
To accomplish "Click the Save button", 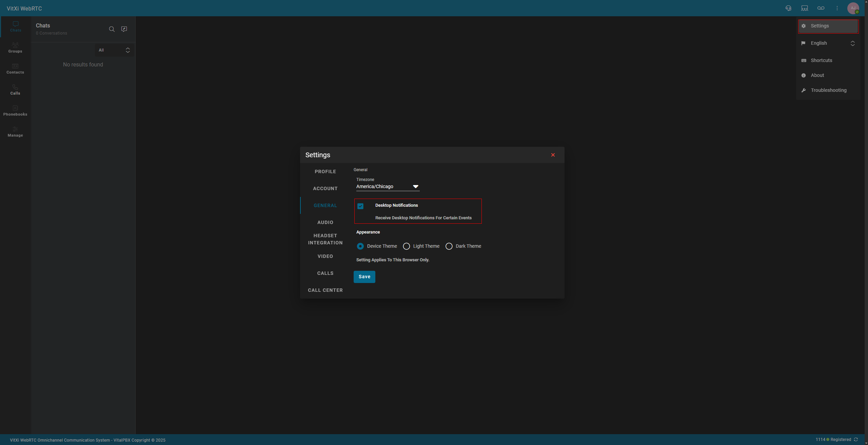I will (x=364, y=277).
